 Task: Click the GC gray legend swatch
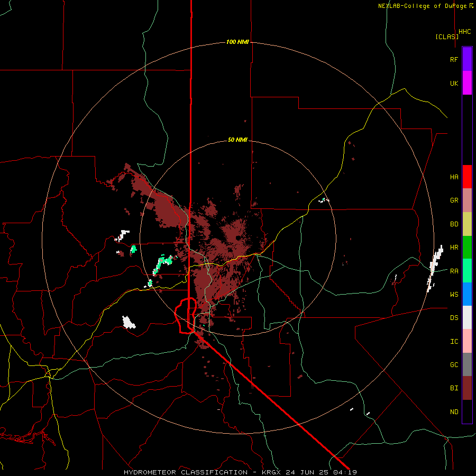(x=467, y=364)
